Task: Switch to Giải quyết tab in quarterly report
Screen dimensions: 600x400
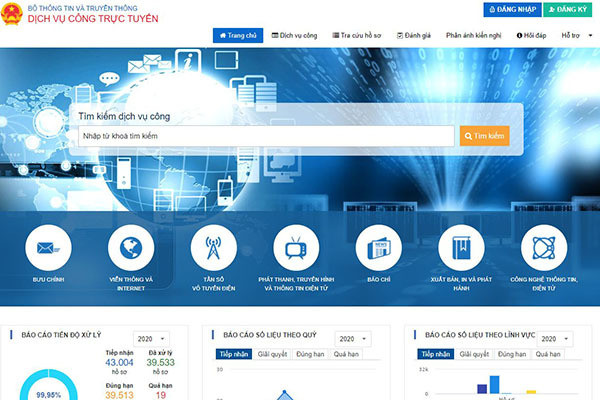Action: pos(272,354)
